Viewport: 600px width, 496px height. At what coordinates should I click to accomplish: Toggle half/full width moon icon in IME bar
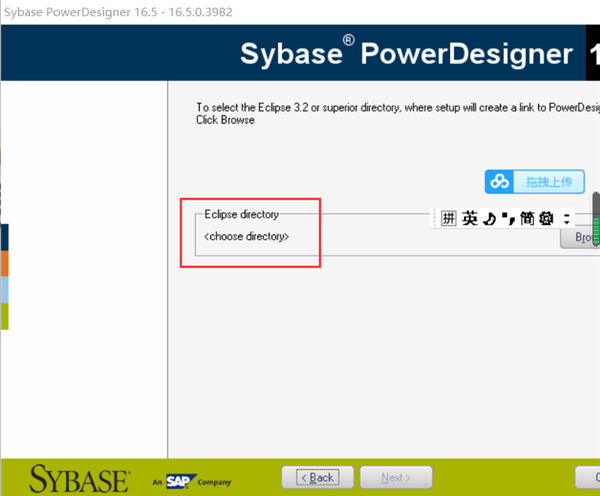tap(489, 218)
